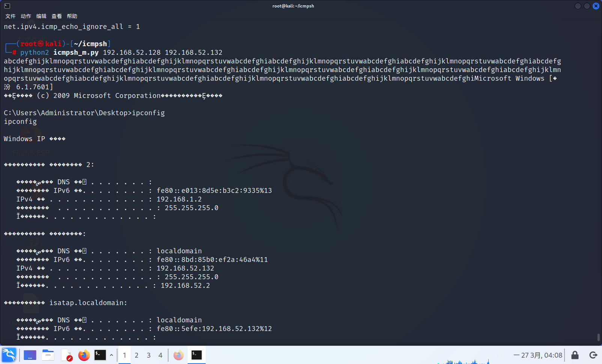Viewport: 602px width, 364px height.
Task: Open the 编辑 menu
Action: tap(41, 16)
